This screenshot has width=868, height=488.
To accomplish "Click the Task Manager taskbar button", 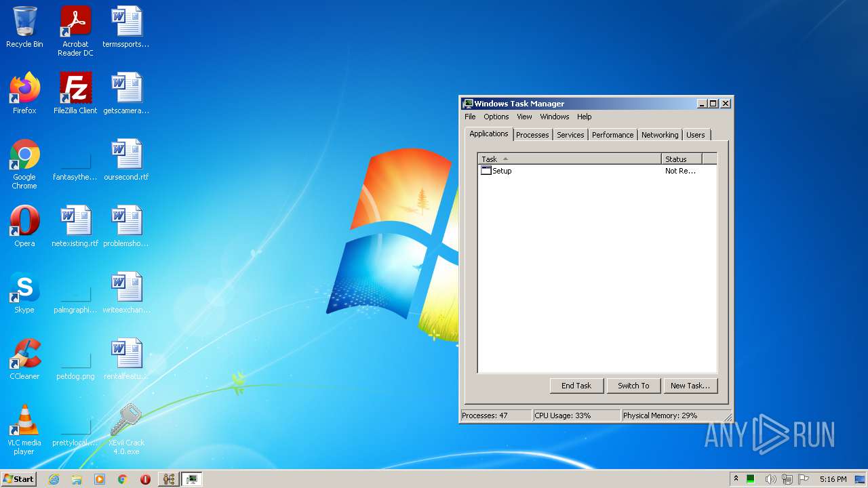I will click(191, 479).
